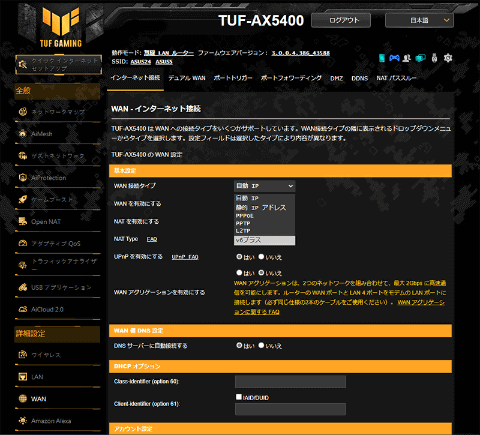Select はい for UPnP を有効にする
The image size is (480, 435).
click(239, 257)
